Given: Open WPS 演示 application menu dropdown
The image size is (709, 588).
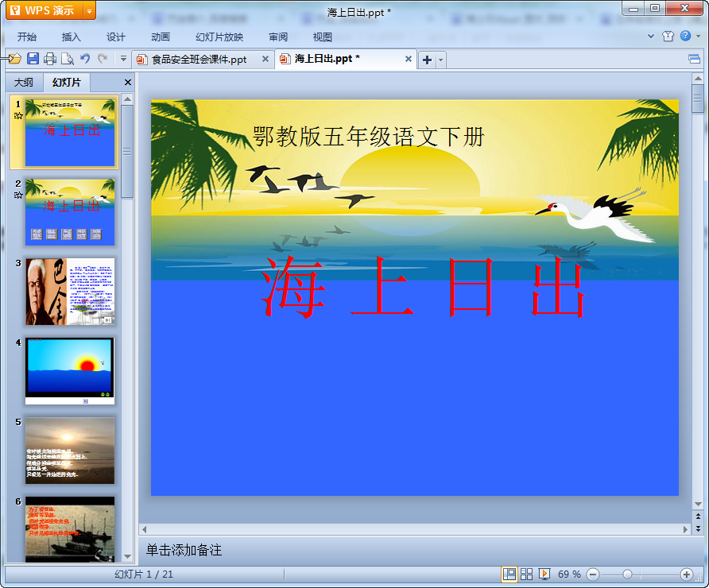Looking at the screenshot, I should (x=90, y=11).
